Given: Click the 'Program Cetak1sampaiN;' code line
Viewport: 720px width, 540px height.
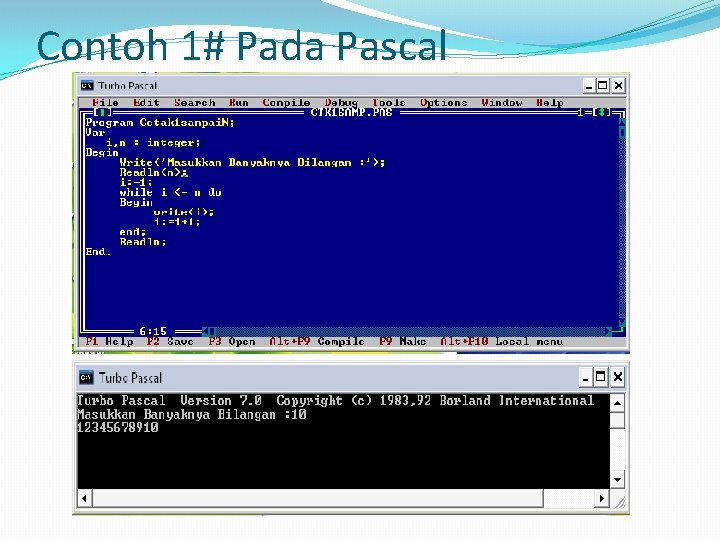Looking at the screenshot, I should tap(160, 123).
